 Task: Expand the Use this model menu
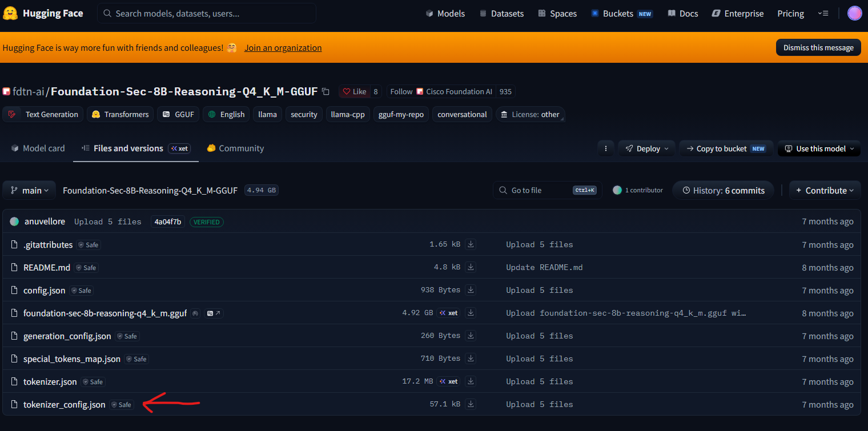(819, 148)
